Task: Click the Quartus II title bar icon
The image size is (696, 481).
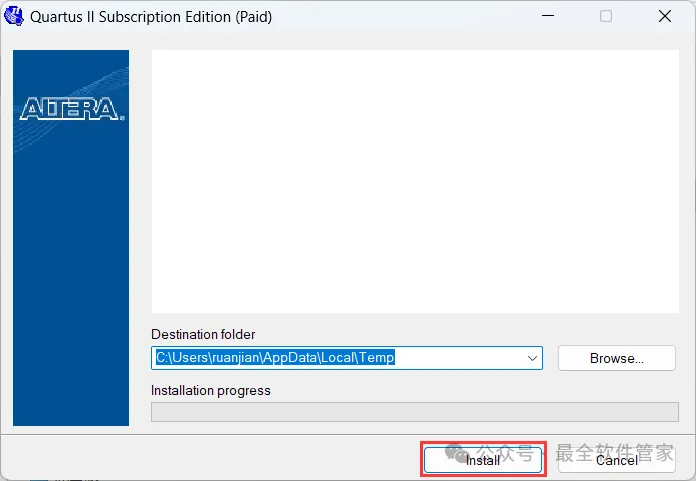Action: [x=14, y=16]
